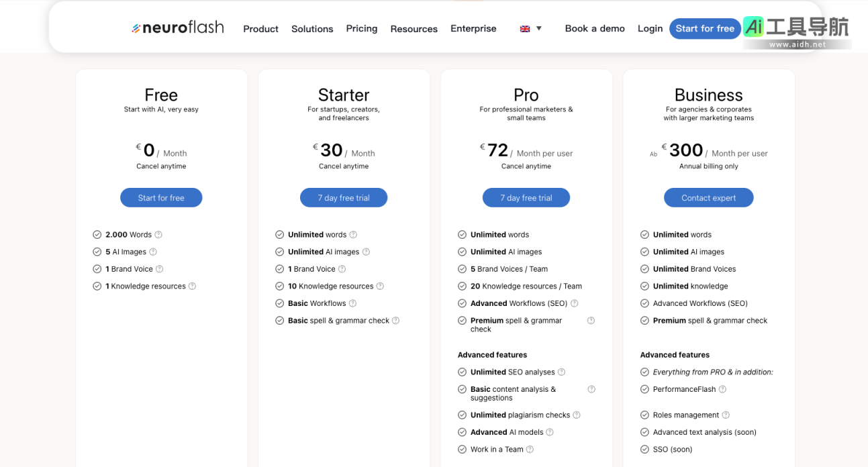Click the Book a demo link
This screenshot has height=467, width=868.
coord(595,28)
